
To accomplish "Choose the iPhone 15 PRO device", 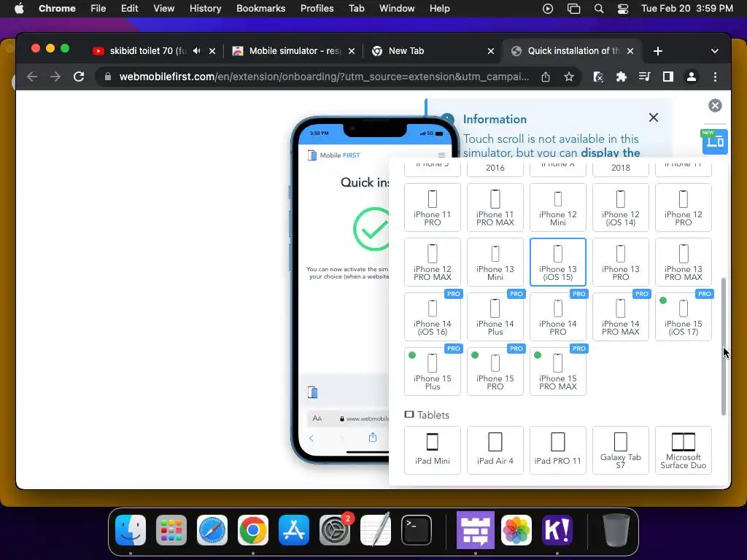I will [495, 372].
